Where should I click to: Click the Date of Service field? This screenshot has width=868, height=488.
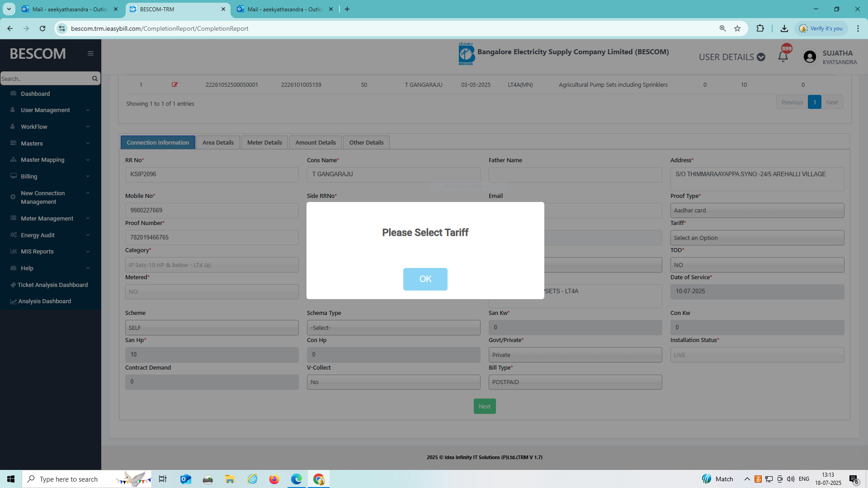[757, 291]
